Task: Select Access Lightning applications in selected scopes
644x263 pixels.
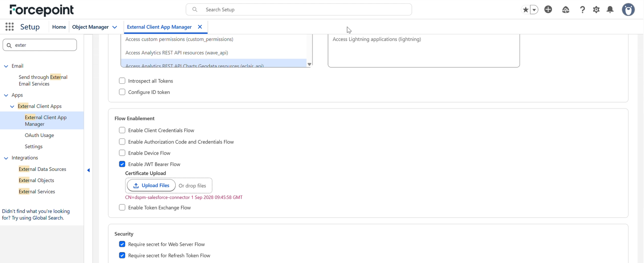Action: [x=377, y=39]
